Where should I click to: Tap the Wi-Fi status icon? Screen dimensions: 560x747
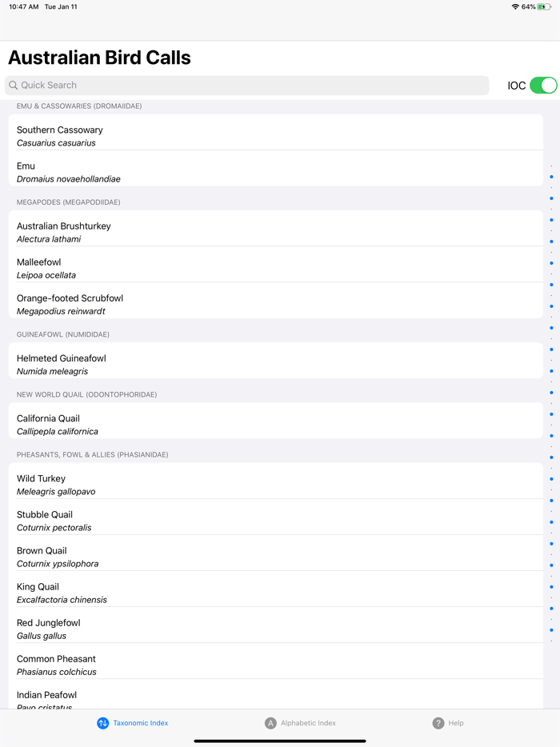(515, 7)
